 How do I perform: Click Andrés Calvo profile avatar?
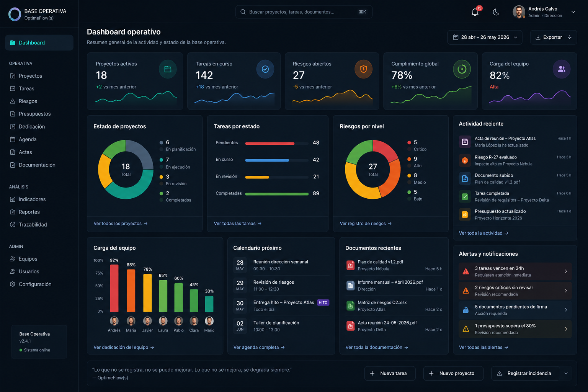tap(519, 12)
